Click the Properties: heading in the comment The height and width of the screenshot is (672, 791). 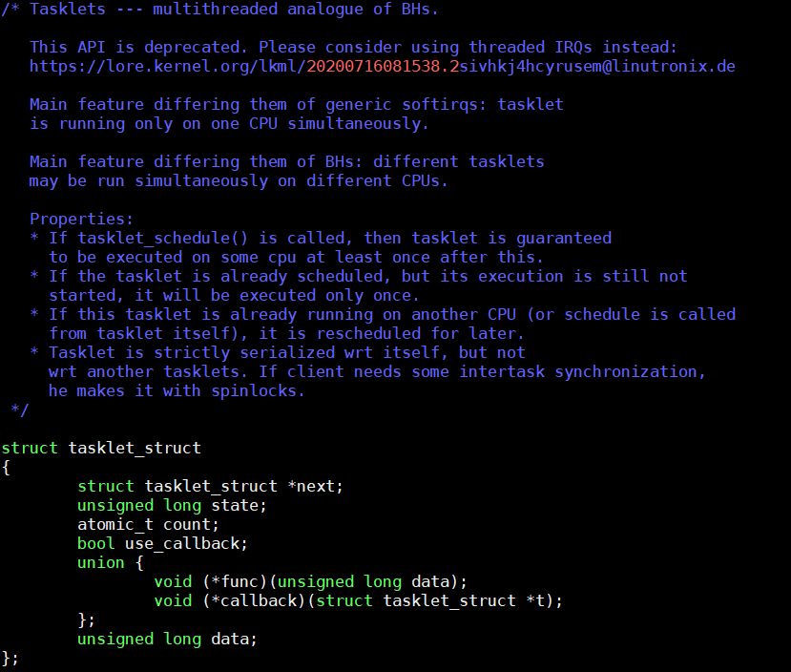[82, 219]
